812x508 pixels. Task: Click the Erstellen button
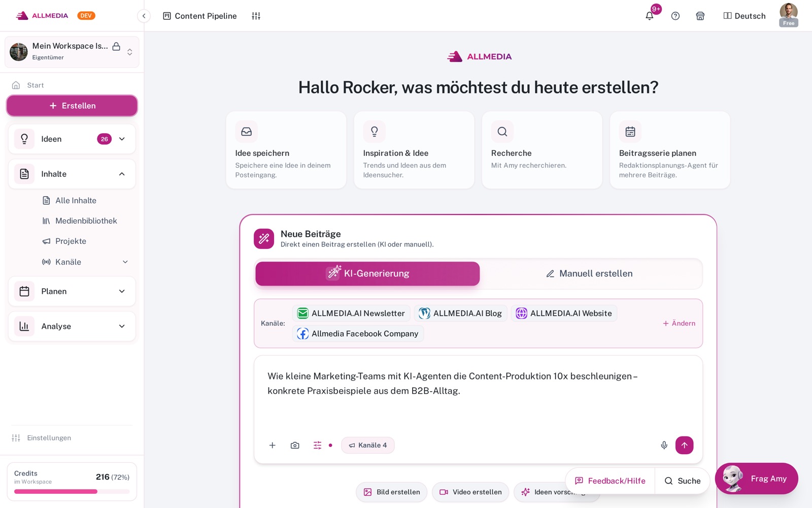point(72,106)
